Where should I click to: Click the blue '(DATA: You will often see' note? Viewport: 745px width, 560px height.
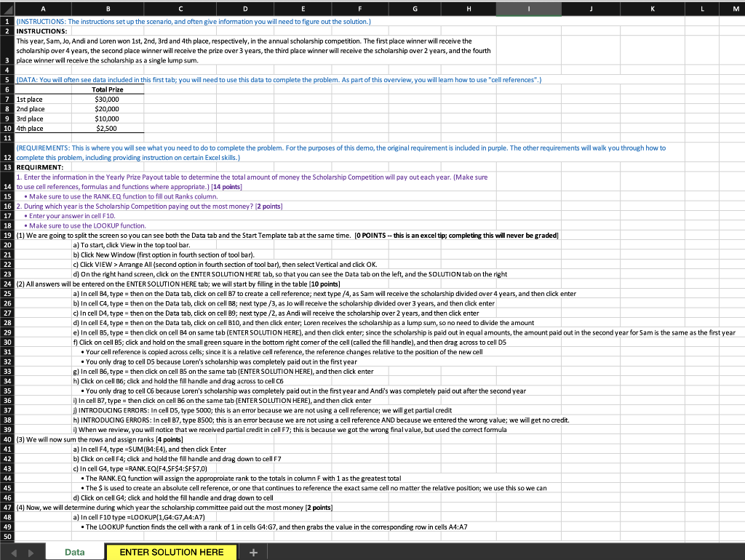[279, 80]
